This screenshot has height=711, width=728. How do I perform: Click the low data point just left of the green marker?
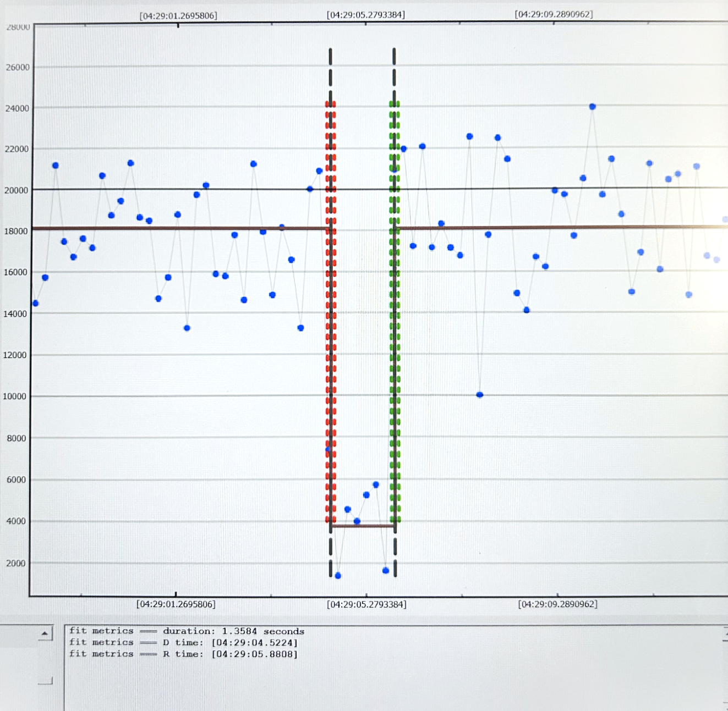[x=386, y=571]
